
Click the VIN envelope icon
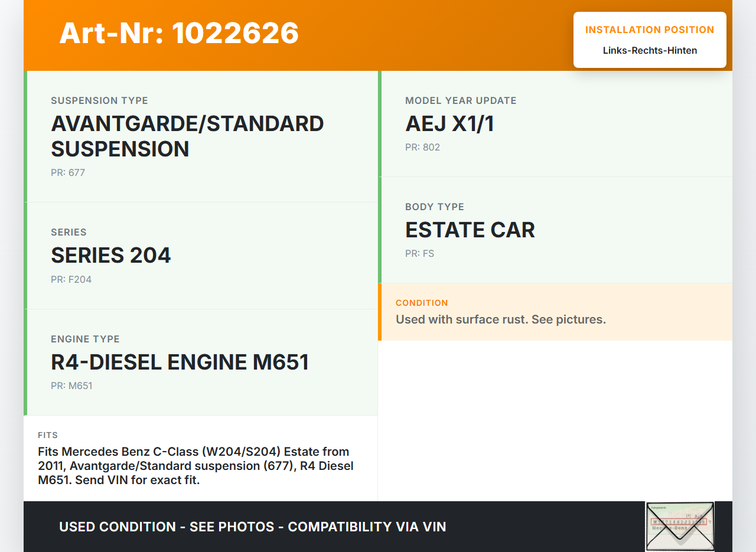(679, 527)
